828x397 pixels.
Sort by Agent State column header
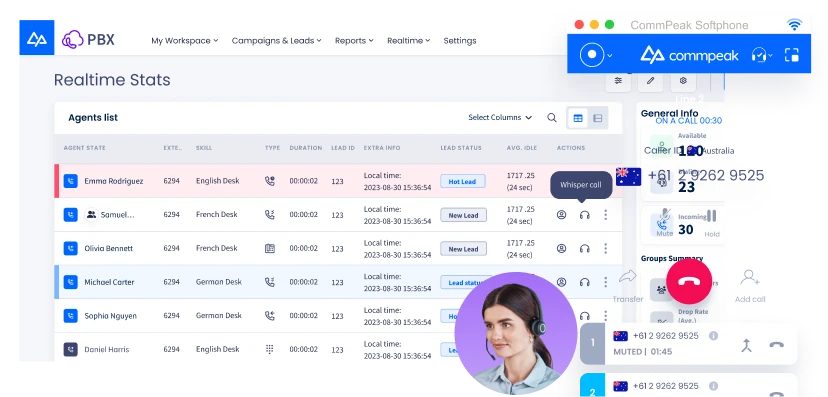tap(84, 148)
